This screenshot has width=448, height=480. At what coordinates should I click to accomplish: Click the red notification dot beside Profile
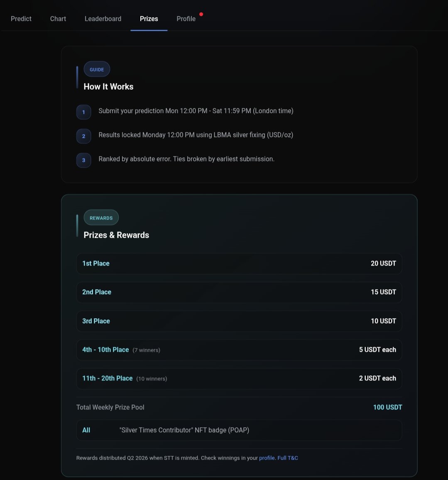pyautogui.click(x=201, y=14)
